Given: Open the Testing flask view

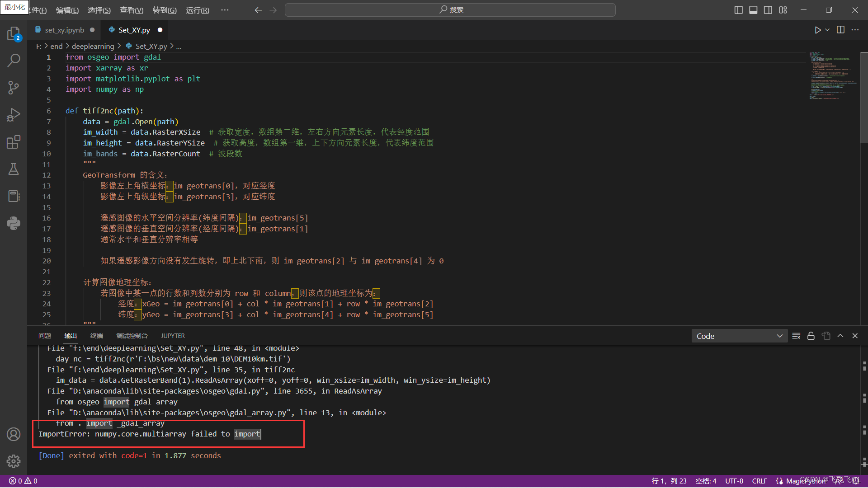Looking at the screenshot, I should pyautogui.click(x=14, y=169).
